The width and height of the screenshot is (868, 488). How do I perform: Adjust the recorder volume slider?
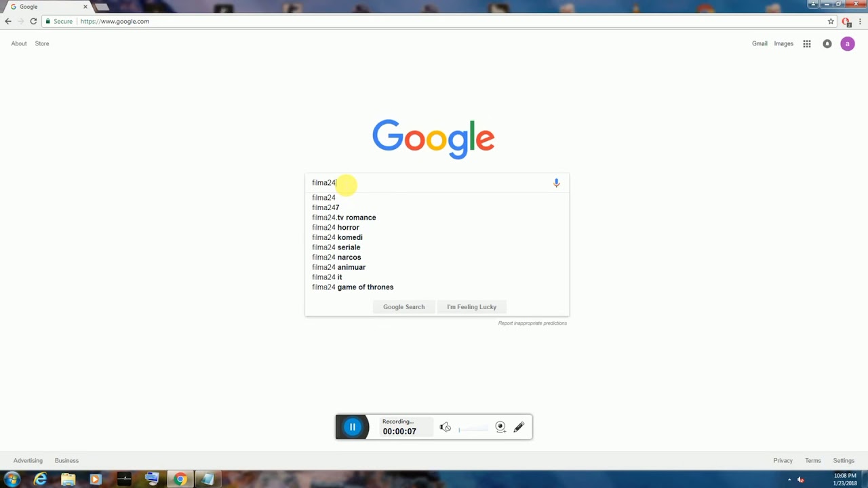point(473,428)
